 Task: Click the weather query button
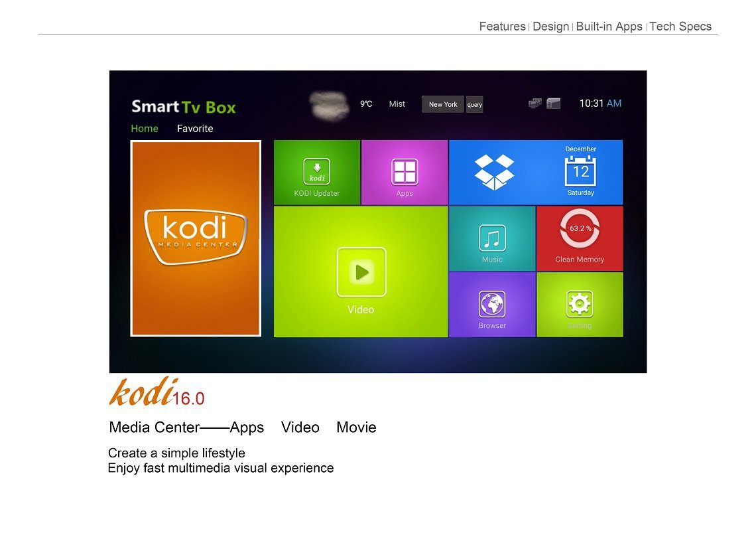click(474, 105)
